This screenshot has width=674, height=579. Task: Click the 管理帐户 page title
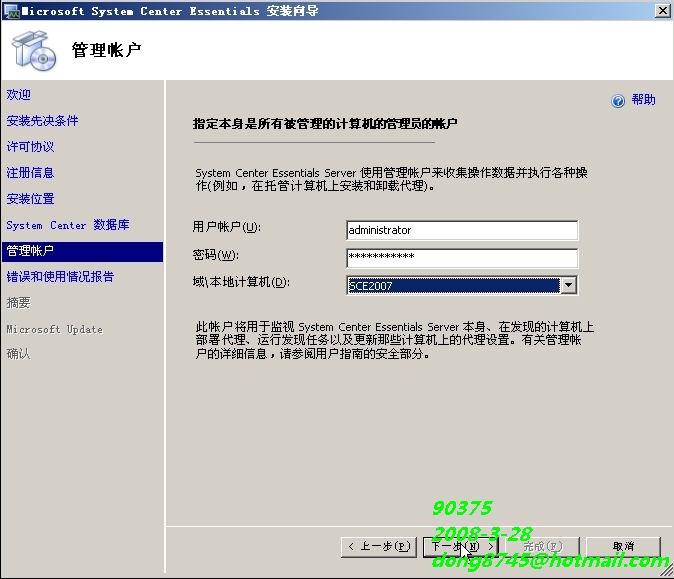coord(106,50)
